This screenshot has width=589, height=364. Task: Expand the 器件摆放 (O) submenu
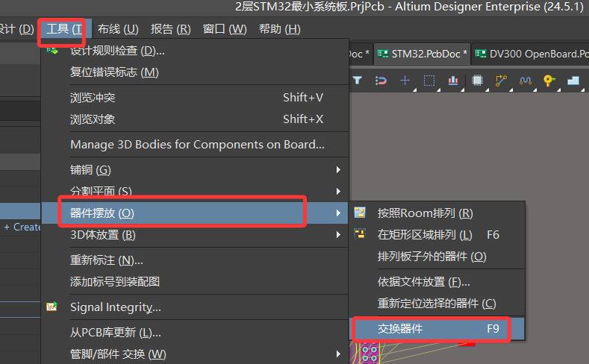point(195,213)
